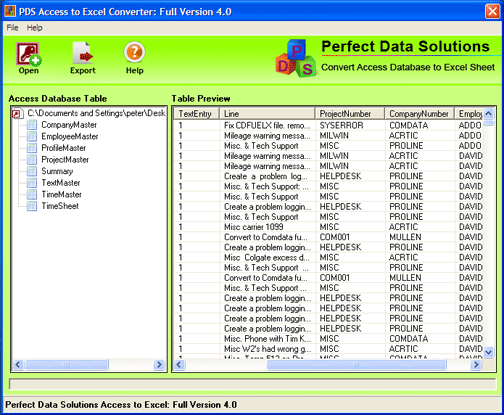Click the empty progress bar

[x=252, y=384]
